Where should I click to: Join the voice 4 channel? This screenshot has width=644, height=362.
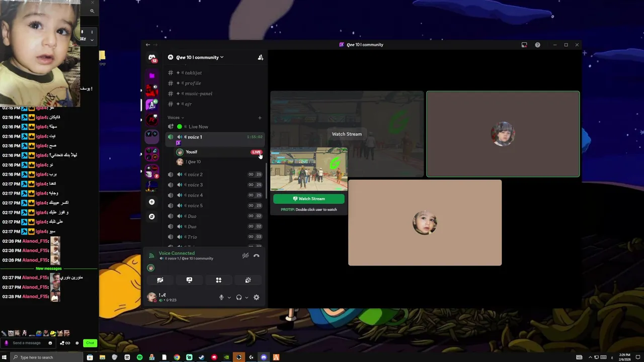click(x=215, y=195)
